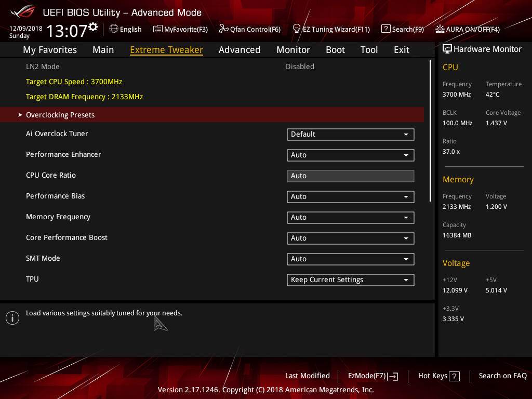The height and width of the screenshot is (399, 532).
Task: Open Ai Overclock Tuner dropdown
Action: [351, 135]
